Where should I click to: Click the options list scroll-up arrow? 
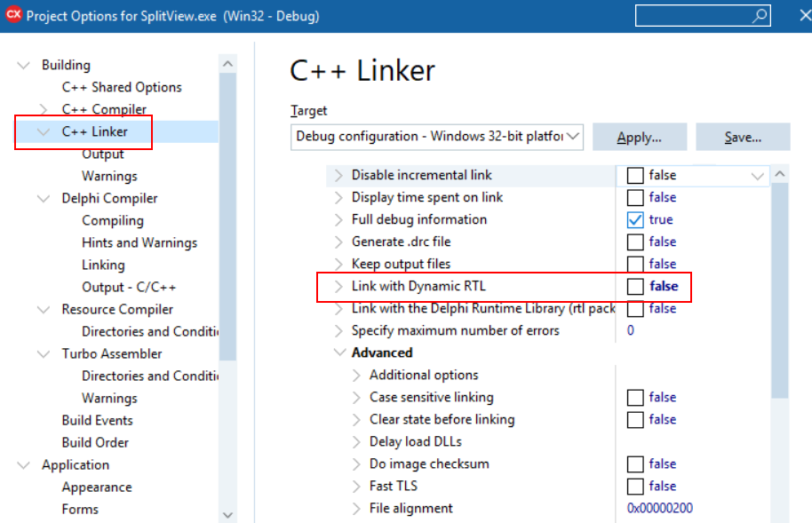point(780,175)
